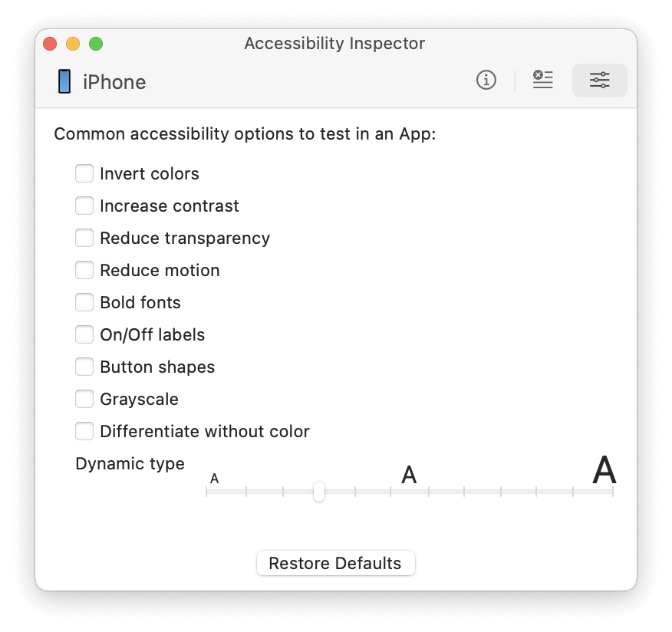Toggle On/Off labels checkbox
This screenshot has height=632, width=672.
point(84,335)
